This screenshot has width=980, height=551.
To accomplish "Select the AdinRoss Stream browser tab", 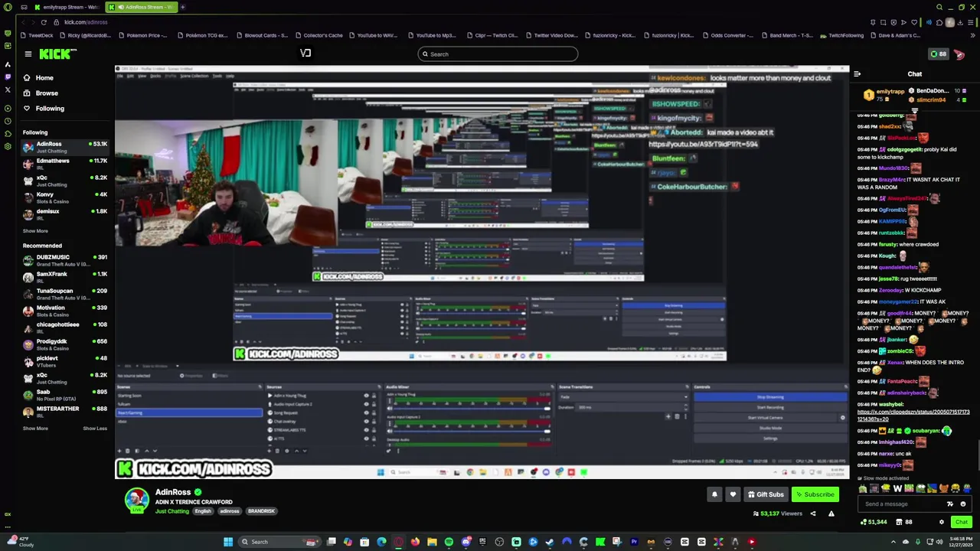I will click(142, 7).
